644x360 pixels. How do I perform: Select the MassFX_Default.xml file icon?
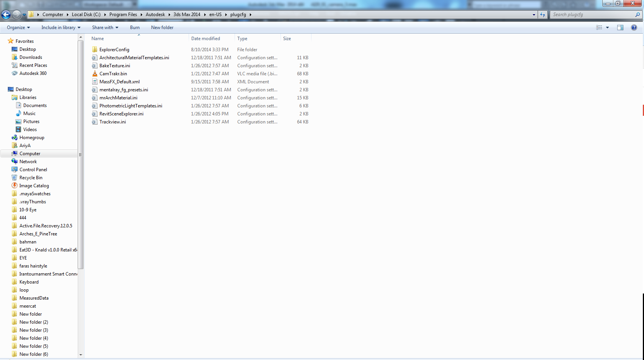pos(95,82)
